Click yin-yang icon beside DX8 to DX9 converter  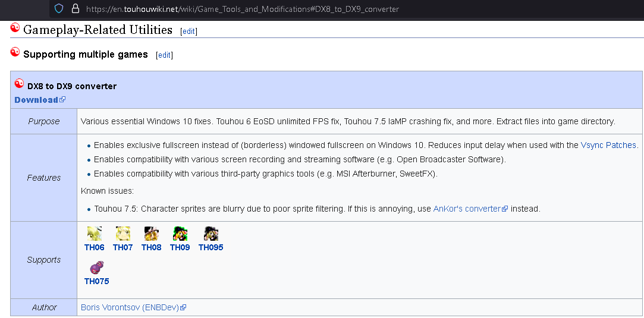pyautogui.click(x=20, y=84)
